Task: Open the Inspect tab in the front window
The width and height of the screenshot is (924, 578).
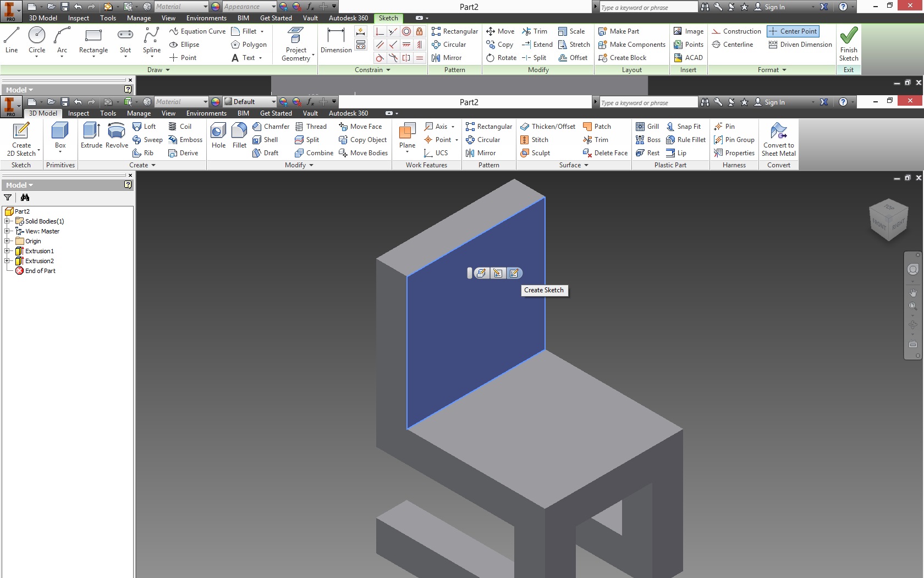Action: (x=79, y=113)
